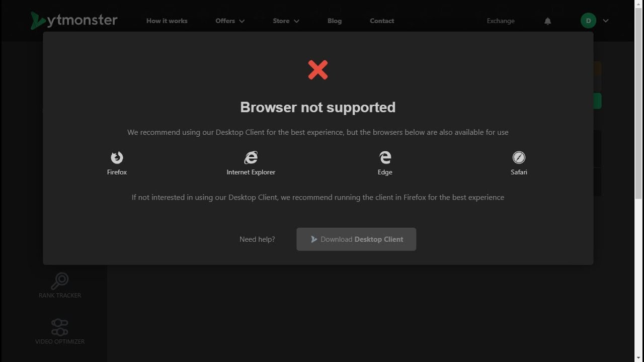Expand the Store dropdown menu
The height and width of the screenshot is (362, 644).
pyautogui.click(x=286, y=21)
